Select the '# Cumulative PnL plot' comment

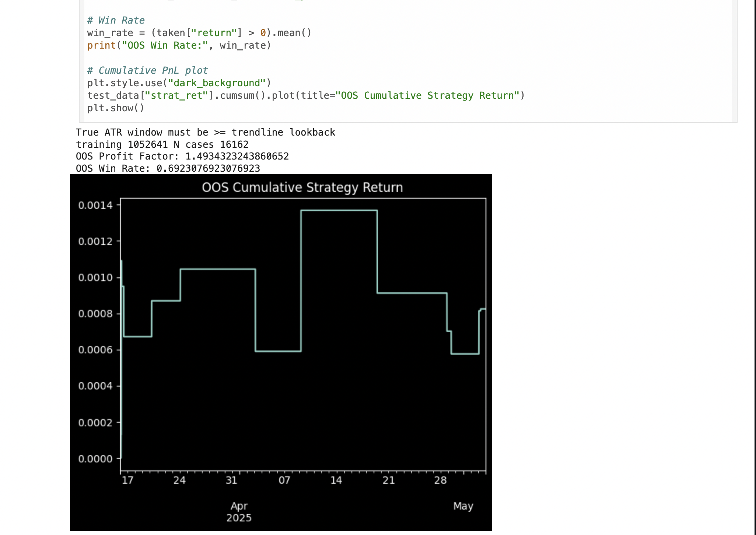point(147,70)
